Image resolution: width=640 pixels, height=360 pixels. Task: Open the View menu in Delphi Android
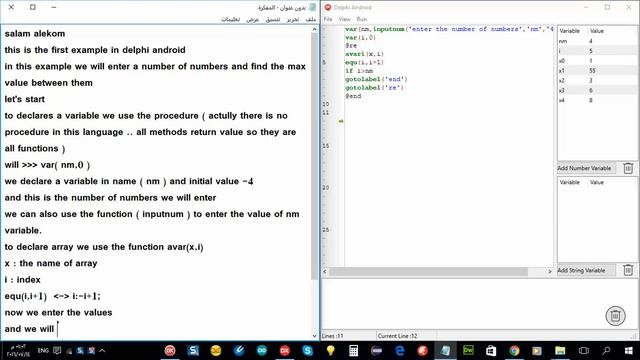[x=344, y=19]
